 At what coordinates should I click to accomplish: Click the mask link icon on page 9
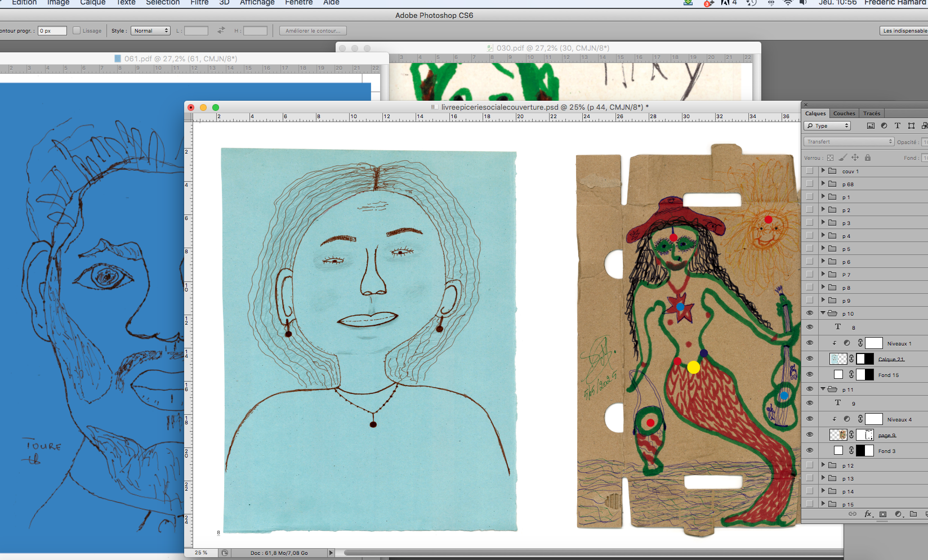point(851,434)
